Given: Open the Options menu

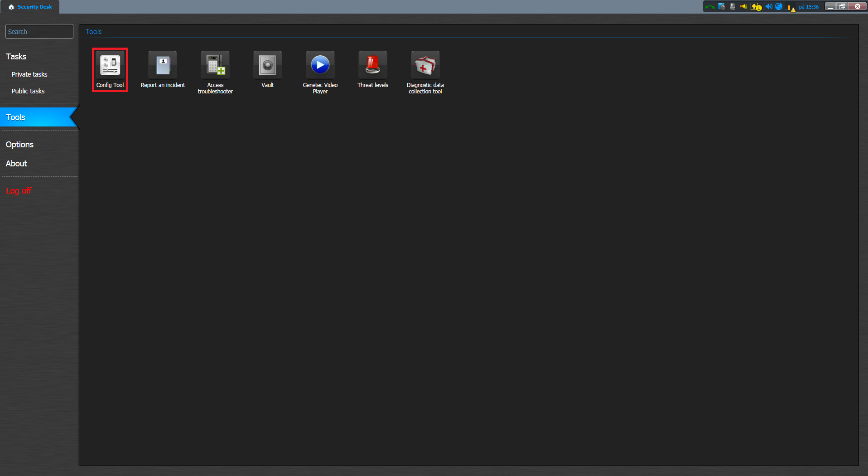Looking at the screenshot, I should point(19,145).
